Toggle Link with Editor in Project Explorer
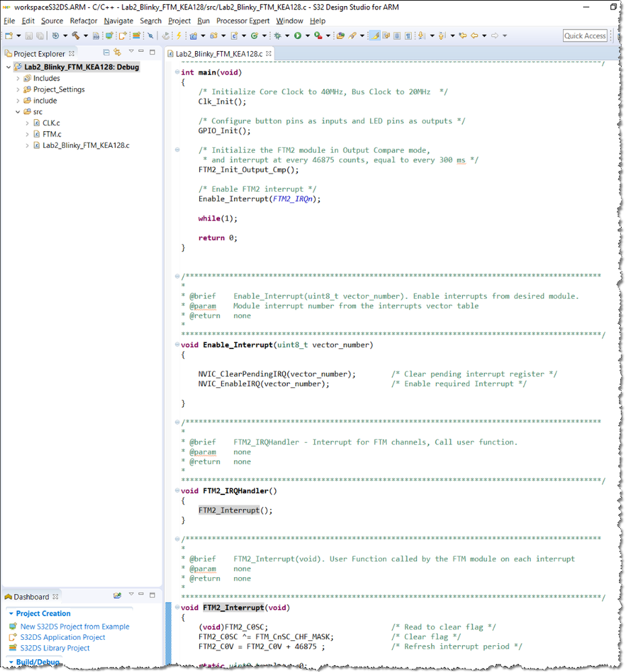 (x=118, y=52)
